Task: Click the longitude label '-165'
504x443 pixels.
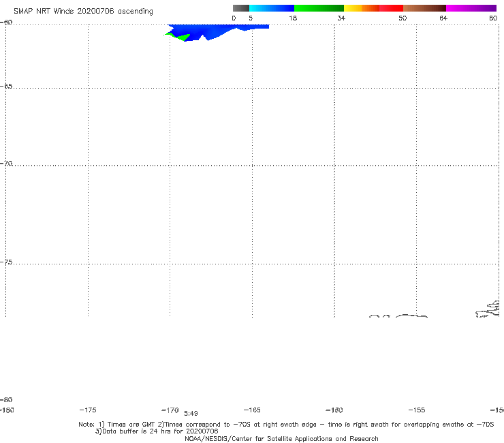Action: [252, 410]
